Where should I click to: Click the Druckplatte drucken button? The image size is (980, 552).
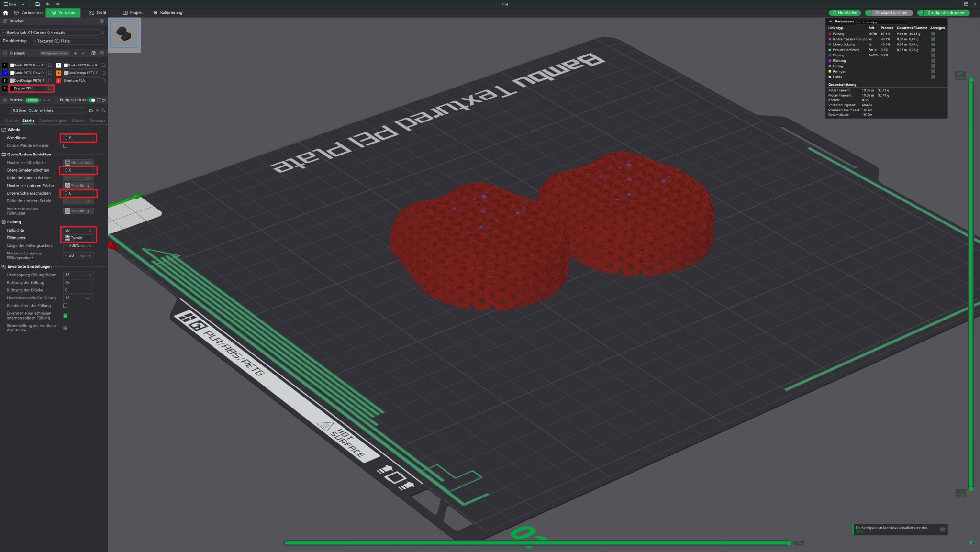[x=945, y=13]
